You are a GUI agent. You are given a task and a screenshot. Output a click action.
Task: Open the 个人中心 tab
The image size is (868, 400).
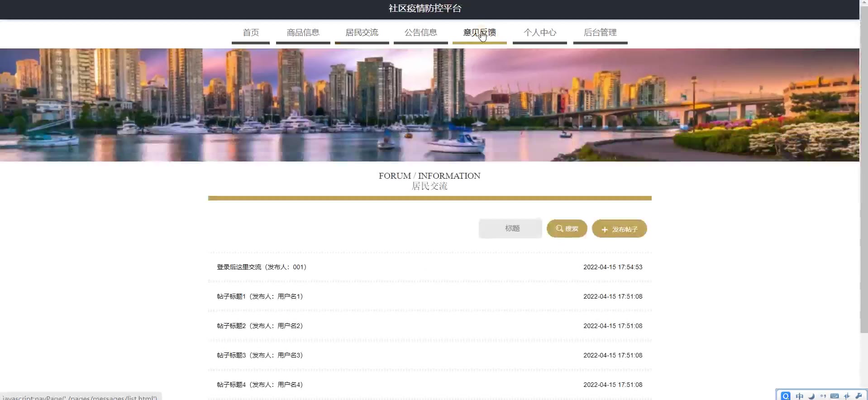click(x=539, y=33)
